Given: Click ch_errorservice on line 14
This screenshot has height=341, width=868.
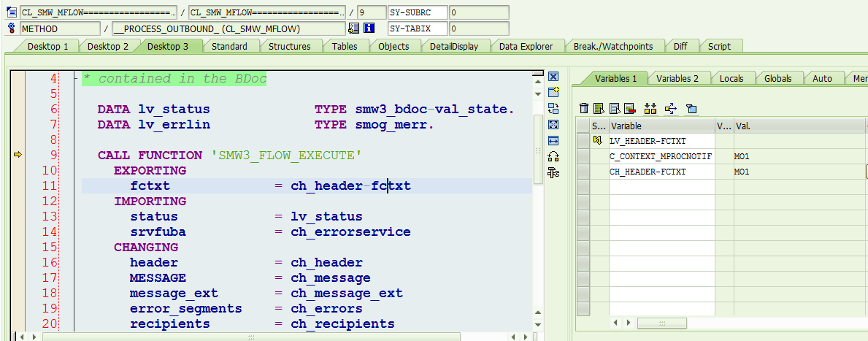Looking at the screenshot, I should 351,232.
